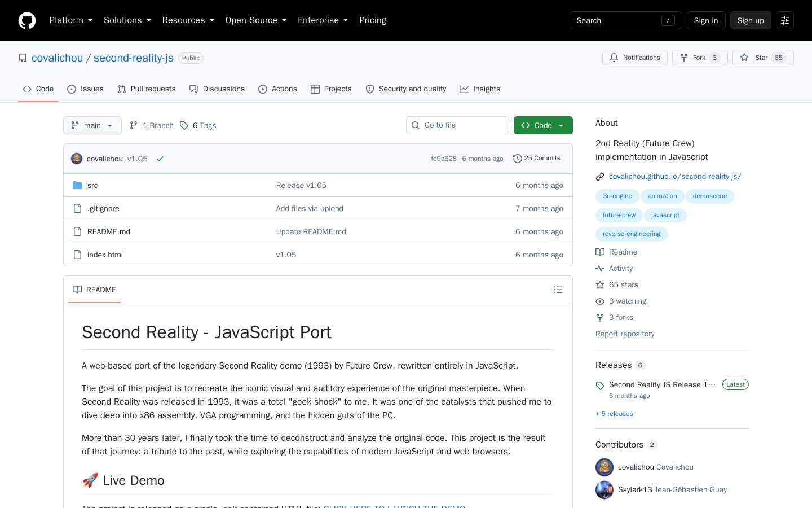The width and height of the screenshot is (812, 508).
Task: Expand the Solutions menu
Action: 127,20
